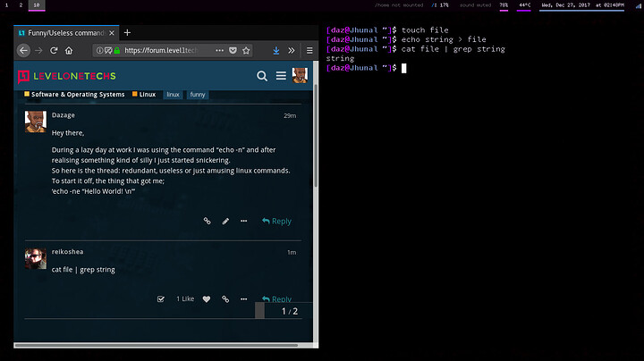Open the Linux category link

tap(144, 95)
